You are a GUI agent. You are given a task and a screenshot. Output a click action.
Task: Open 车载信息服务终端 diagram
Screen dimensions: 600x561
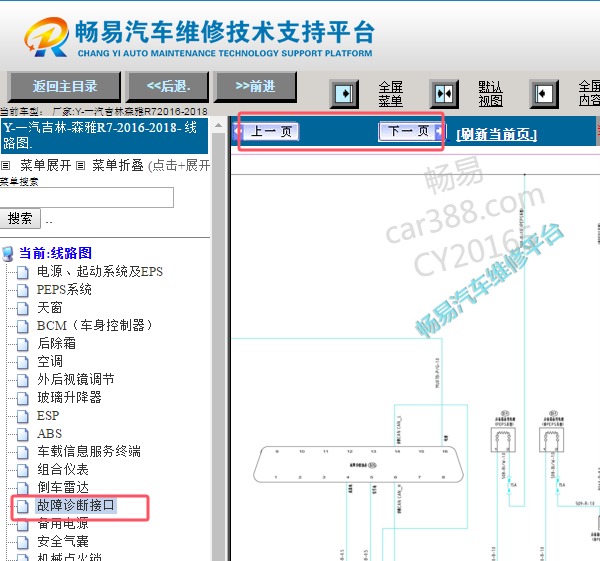pyautogui.click(x=89, y=451)
